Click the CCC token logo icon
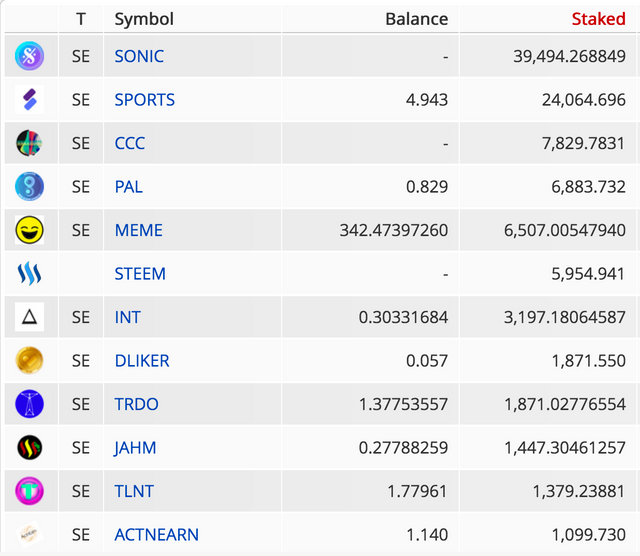The width and height of the screenshot is (640, 556). (x=29, y=143)
